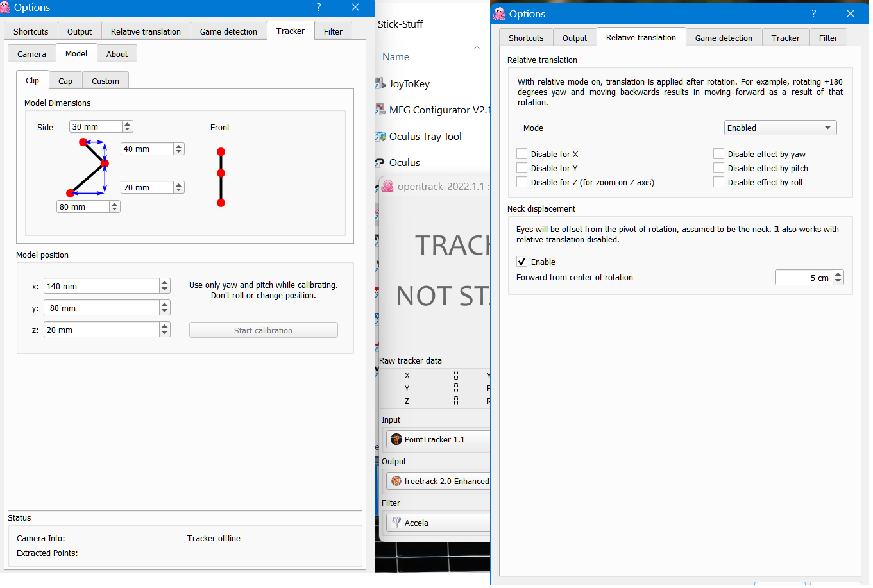The width and height of the screenshot is (873, 588).
Task: Click the 30 mm side dimension field
Action: pyautogui.click(x=96, y=126)
